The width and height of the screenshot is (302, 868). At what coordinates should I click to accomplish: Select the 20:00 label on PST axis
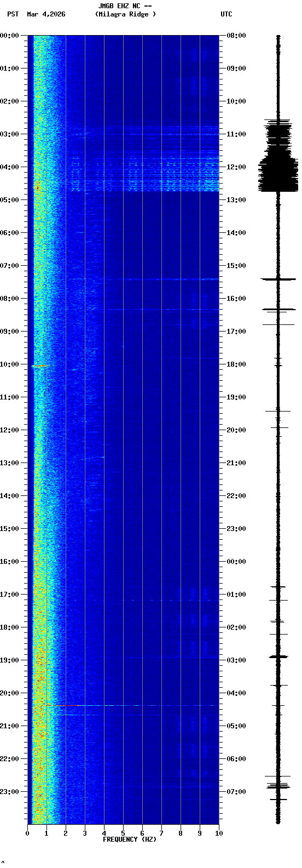(9, 693)
